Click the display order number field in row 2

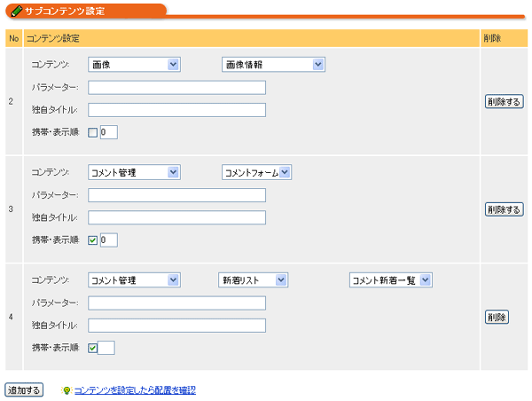tap(109, 132)
